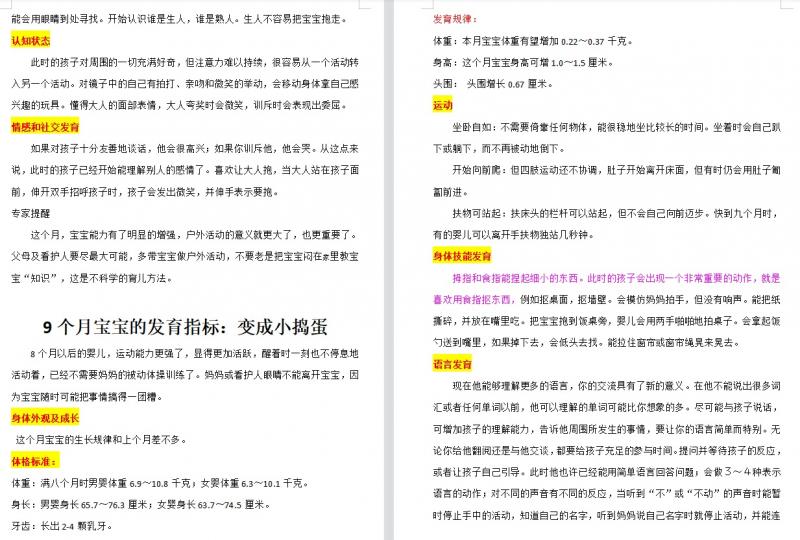Click the highlighted heading 身体外观及成长
Screen dimensions: 800x540
pos(44,417)
